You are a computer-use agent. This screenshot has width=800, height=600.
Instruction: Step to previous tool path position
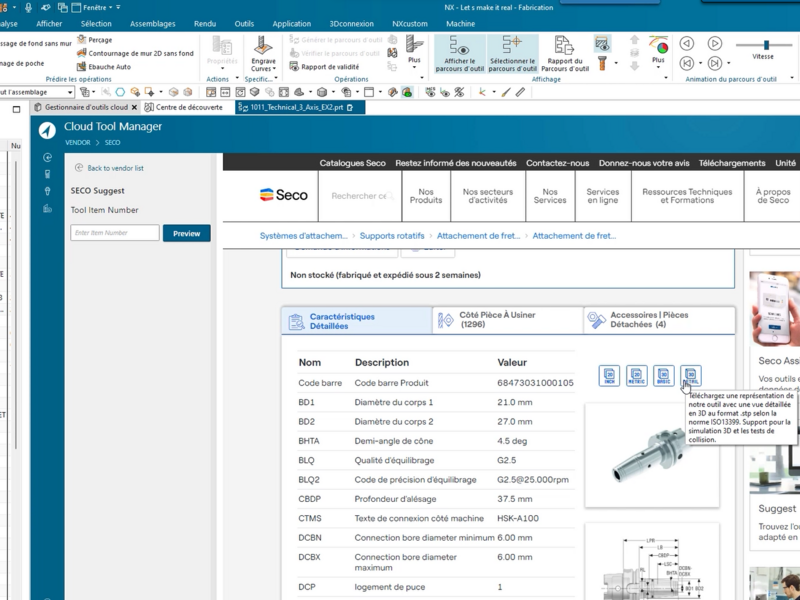point(687,63)
